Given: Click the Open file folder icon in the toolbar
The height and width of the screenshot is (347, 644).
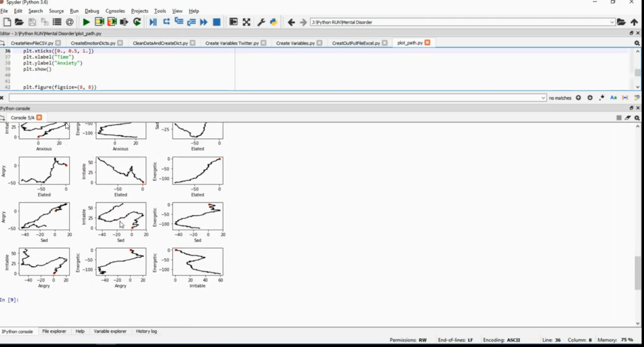Looking at the screenshot, I should click(x=19, y=22).
